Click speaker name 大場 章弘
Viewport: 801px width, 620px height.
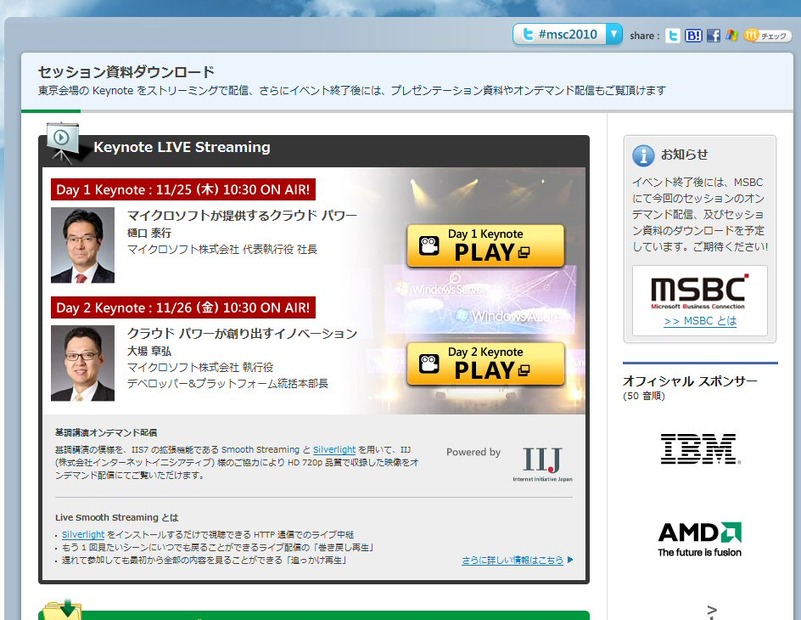click(149, 351)
